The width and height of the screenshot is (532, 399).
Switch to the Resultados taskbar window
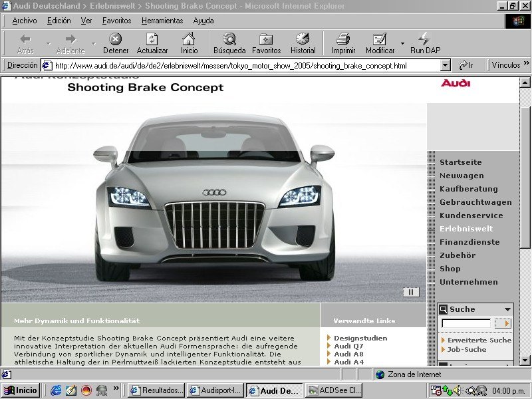[x=156, y=390]
